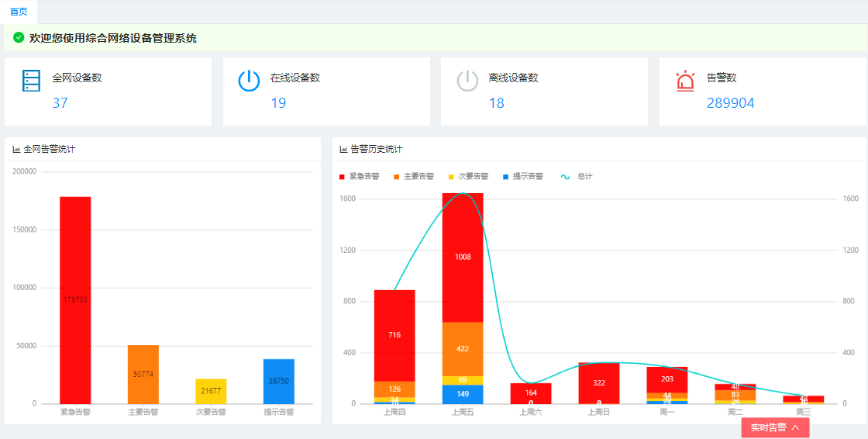Click red segment 1008 of 上周五 bar
This screenshot has height=439, width=868.
(x=463, y=258)
